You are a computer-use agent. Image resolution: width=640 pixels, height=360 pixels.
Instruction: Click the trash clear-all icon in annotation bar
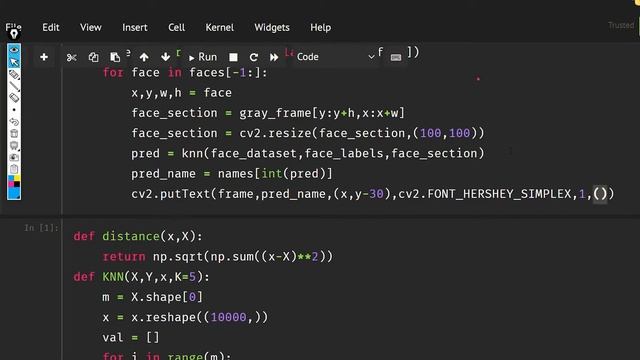tap(14, 133)
